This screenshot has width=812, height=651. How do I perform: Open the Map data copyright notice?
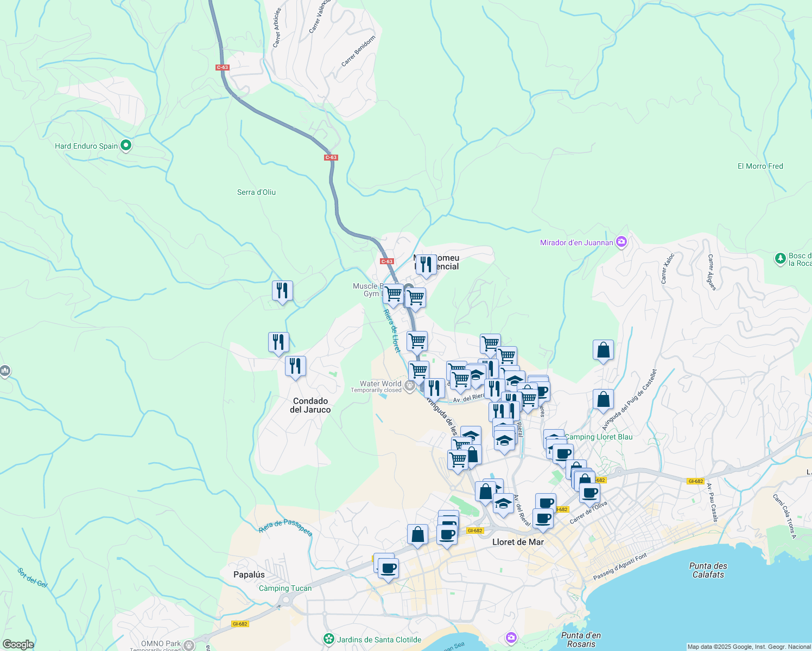[748, 647]
